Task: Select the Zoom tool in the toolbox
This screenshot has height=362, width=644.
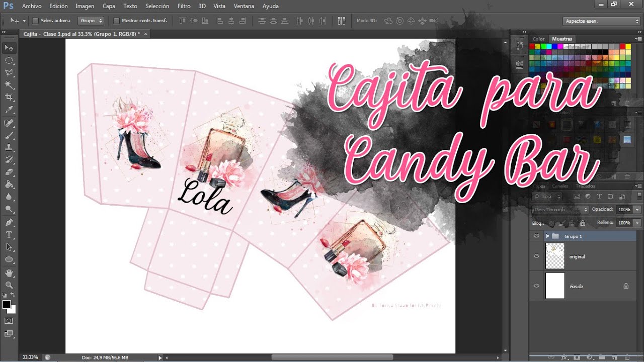Action: tap(9, 285)
